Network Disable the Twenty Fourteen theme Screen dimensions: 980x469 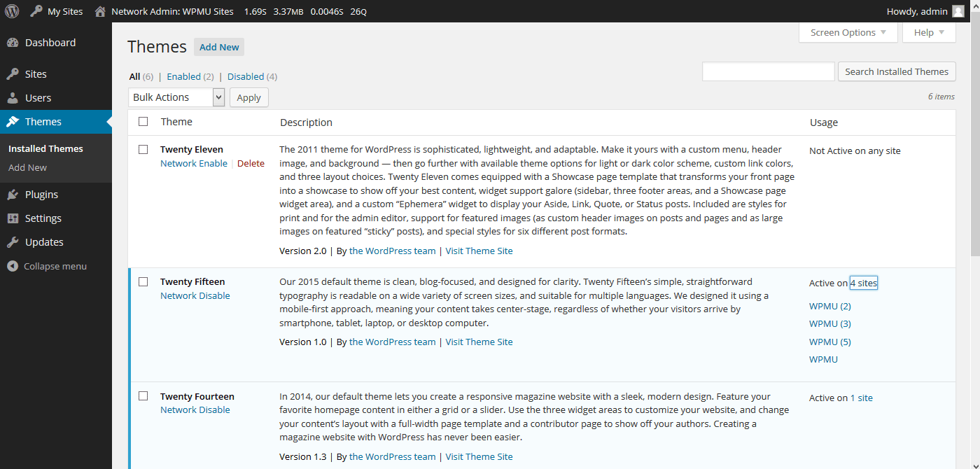[x=195, y=409]
